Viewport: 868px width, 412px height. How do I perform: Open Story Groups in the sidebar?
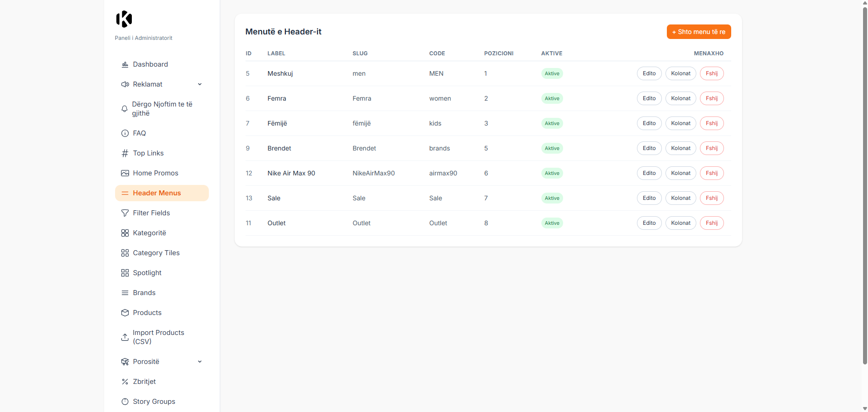(x=154, y=402)
